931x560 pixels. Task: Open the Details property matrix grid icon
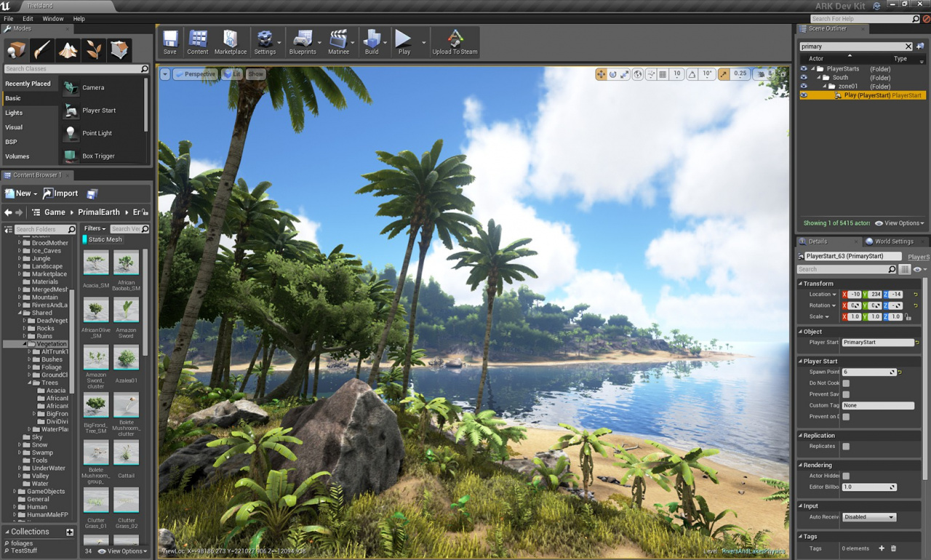click(x=905, y=269)
